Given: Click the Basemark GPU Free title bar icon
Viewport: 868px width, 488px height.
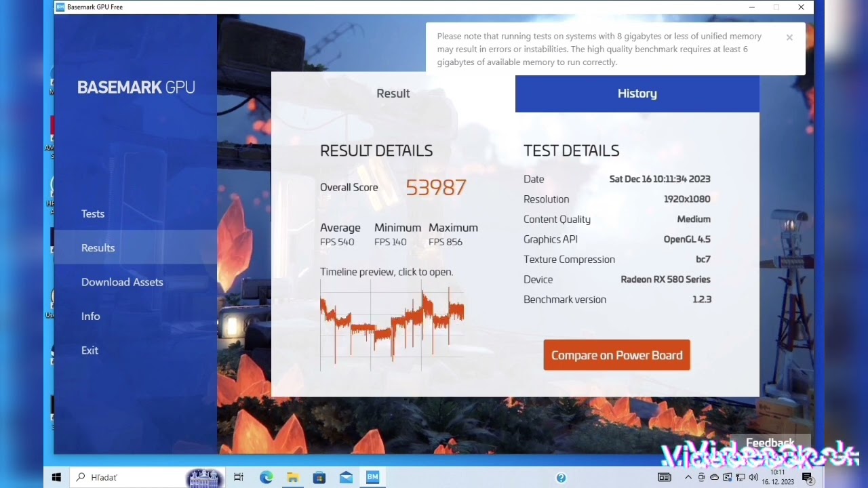Looking at the screenshot, I should click(x=60, y=7).
